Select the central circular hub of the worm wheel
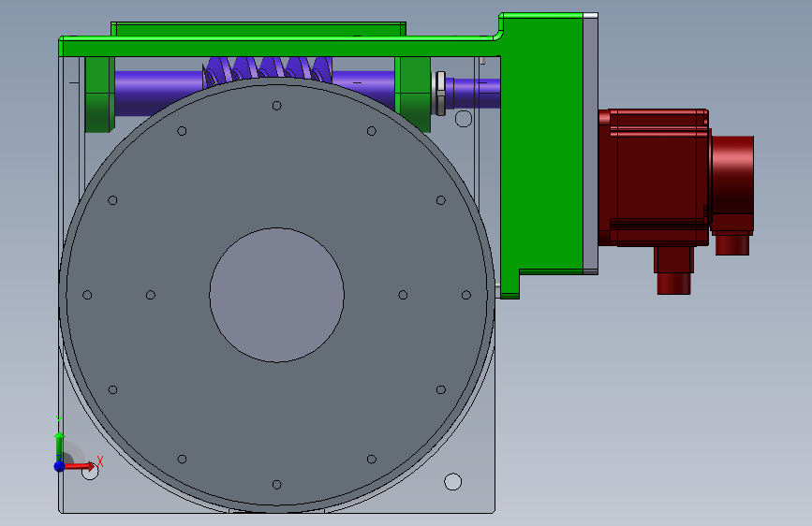The height and width of the screenshot is (526, 812). point(276,295)
